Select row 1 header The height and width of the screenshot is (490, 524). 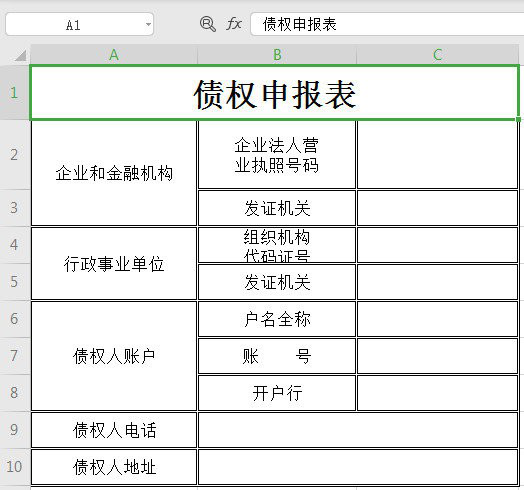click(x=14, y=92)
